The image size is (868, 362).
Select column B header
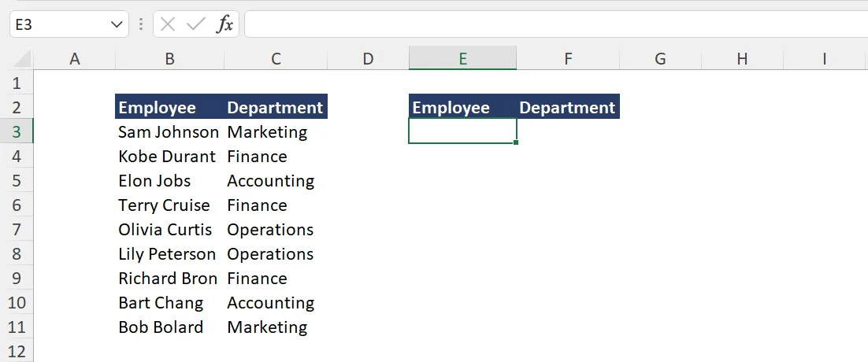pos(170,58)
